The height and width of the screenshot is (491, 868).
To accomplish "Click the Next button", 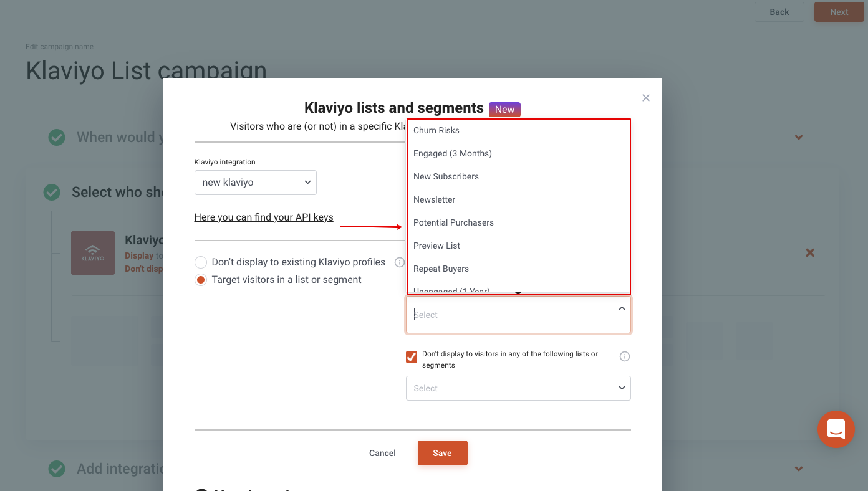I will (839, 12).
